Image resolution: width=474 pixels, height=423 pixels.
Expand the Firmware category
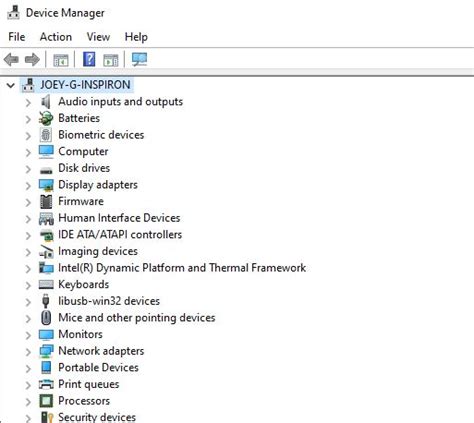pos(28,202)
